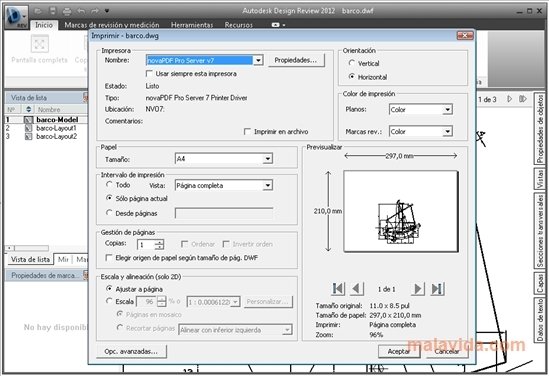Click the redo arrow in title bar
This screenshot has height=376, width=549.
[95, 11]
